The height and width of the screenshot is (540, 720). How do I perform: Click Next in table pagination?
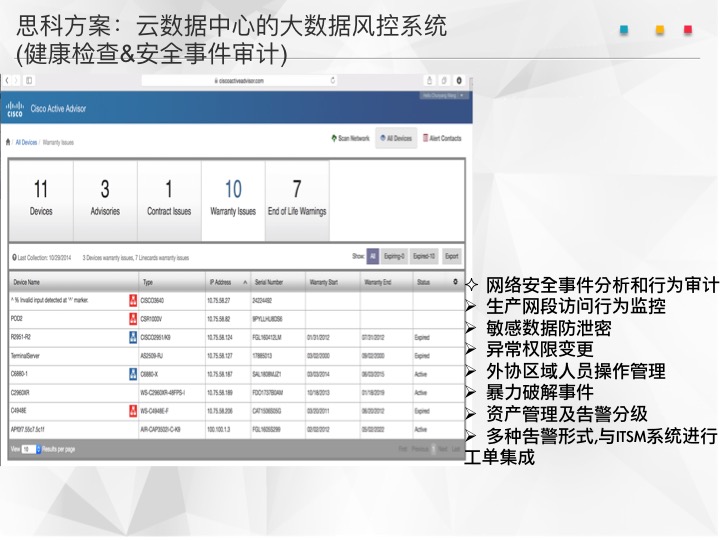(x=443, y=449)
